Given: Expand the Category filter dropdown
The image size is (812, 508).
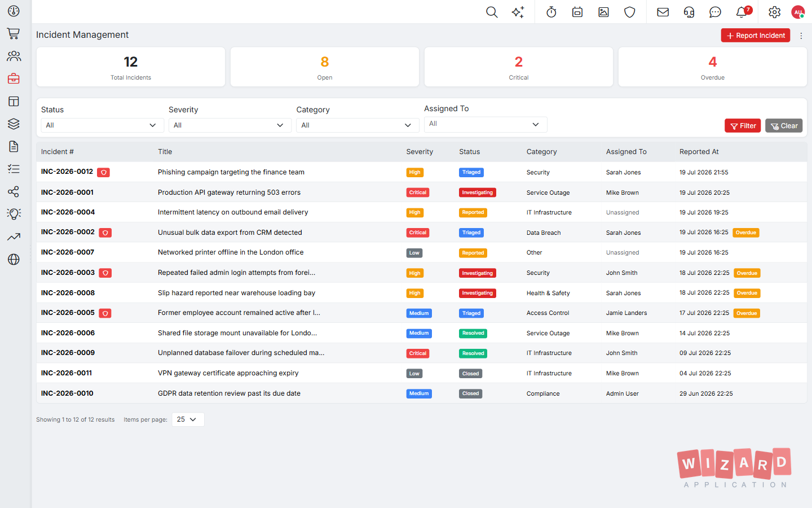Looking at the screenshot, I should coord(358,125).
